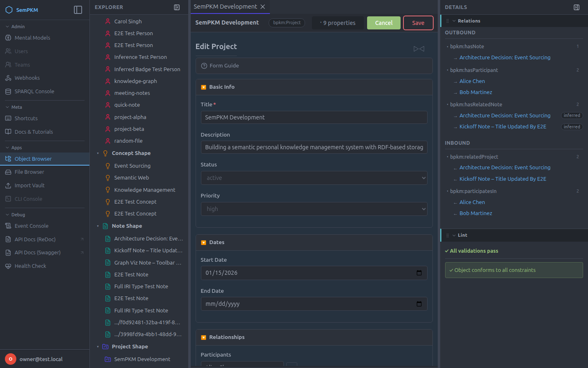Click the SPARQL Console database icon
This screenshot has width=588, height=368.
pos(8,92)
